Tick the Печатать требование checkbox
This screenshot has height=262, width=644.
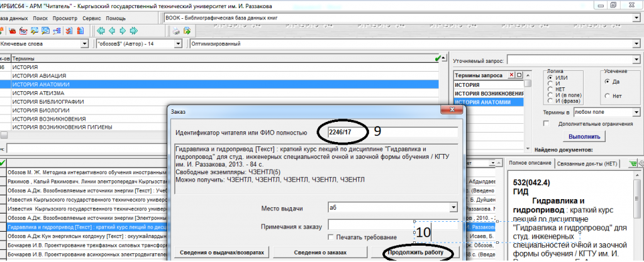pyautogui.click(x=331, y=236)
